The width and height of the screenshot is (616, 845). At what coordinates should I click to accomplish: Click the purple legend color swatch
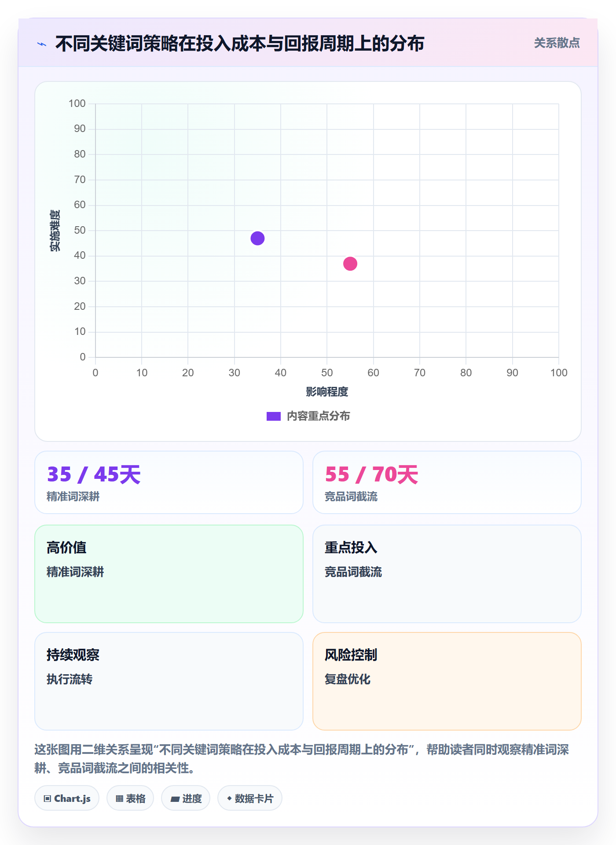[274, 416]
